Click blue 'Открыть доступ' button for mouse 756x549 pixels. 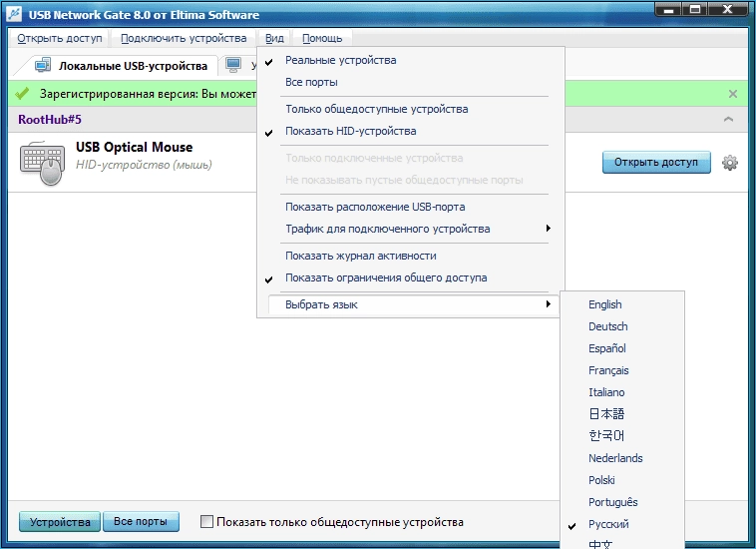(x=656, y=162)
